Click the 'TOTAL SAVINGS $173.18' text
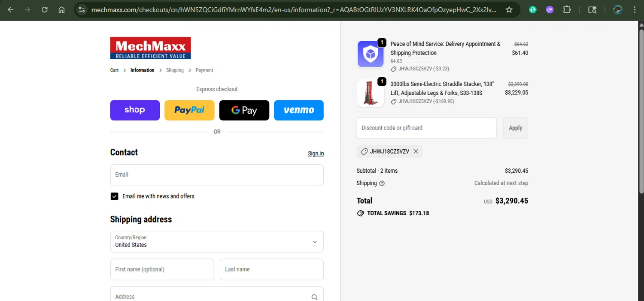Screen dimensions: 644x301 398,213
